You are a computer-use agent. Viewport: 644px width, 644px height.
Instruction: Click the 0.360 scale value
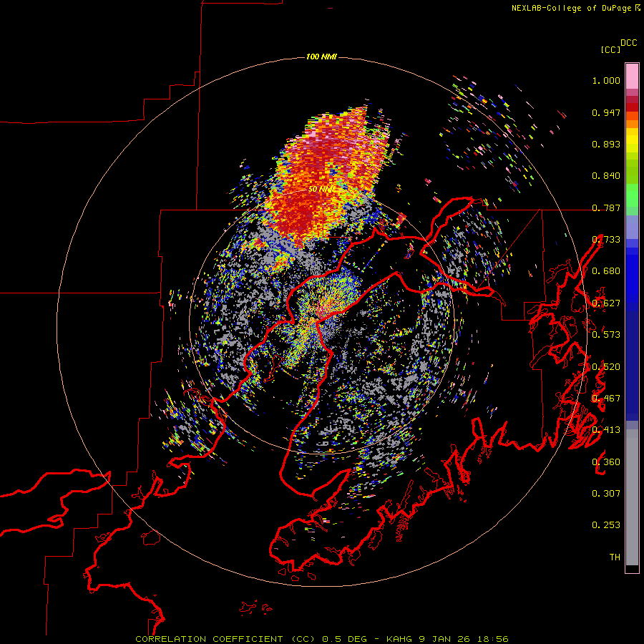pyautogui.click(x=606, y=462)
